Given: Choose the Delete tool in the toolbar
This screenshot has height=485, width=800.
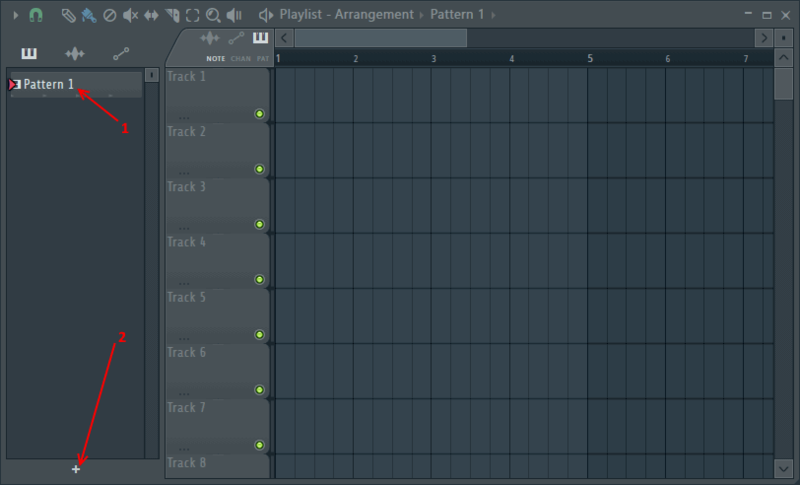Looking at the screenshot, I should pos(110,15).
